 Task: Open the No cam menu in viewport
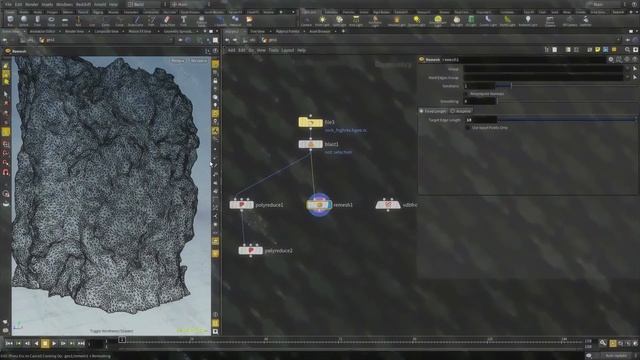pyautogui.click(x=199, y=61)
